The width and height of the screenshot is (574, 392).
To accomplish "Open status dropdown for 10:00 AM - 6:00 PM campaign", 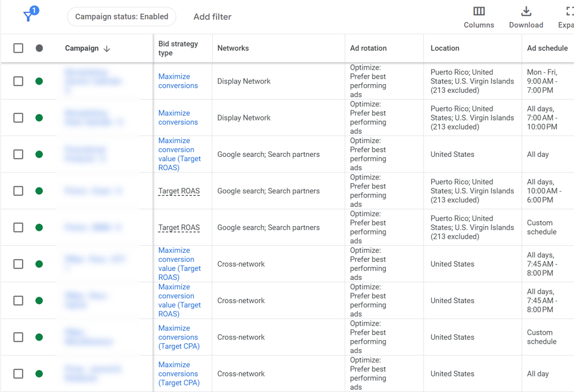I will click(39, 191).
